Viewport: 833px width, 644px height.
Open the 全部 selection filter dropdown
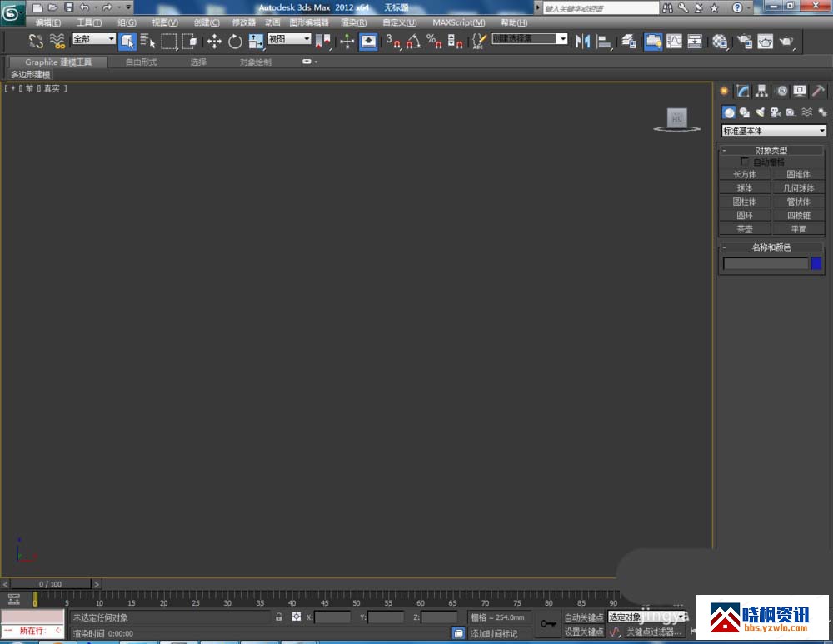93,39
